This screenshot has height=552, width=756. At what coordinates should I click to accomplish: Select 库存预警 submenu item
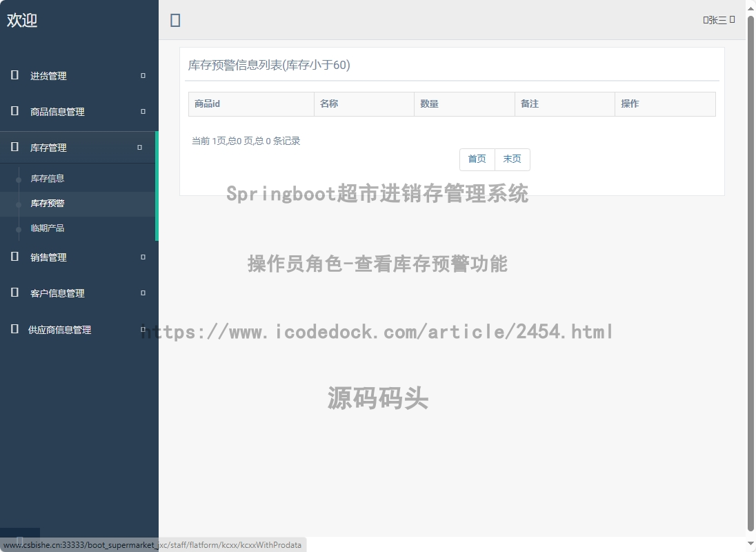tap(47, 204)
